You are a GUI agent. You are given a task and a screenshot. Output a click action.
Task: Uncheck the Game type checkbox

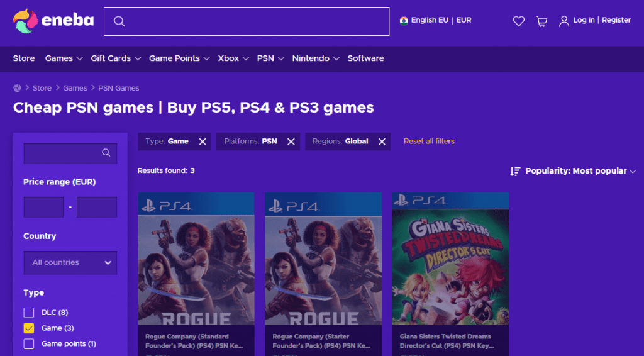[x=29, y=328]
